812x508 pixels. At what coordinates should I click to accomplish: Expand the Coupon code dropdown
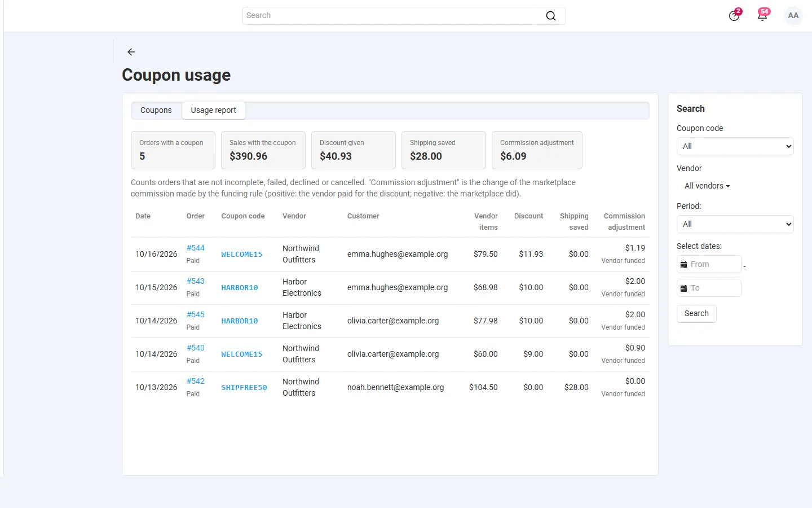pyautogui.click(x=735, y=146)
